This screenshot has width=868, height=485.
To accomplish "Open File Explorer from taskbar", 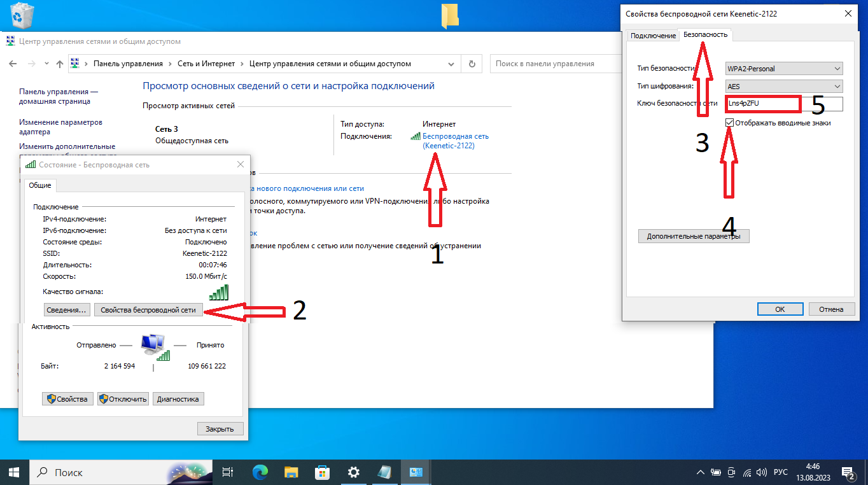I will tap(291, 472).
